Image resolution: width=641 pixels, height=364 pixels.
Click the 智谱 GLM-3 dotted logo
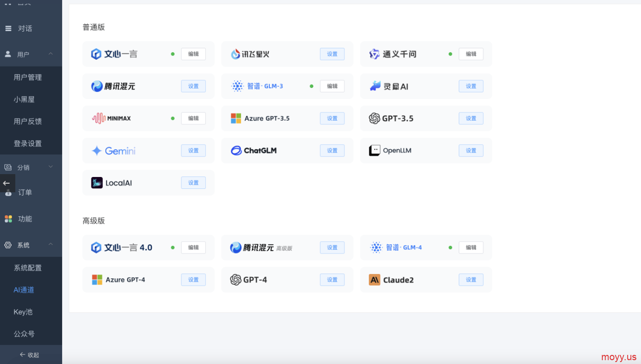[x=237, y=86]
